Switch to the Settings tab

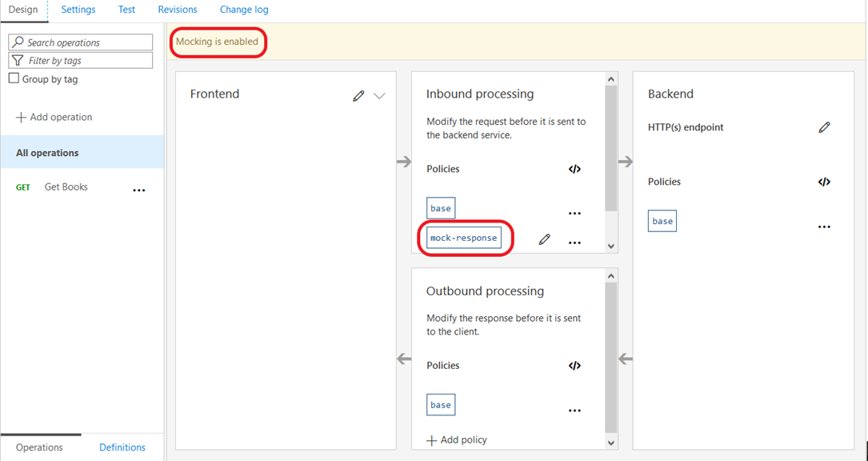point(78,10)
